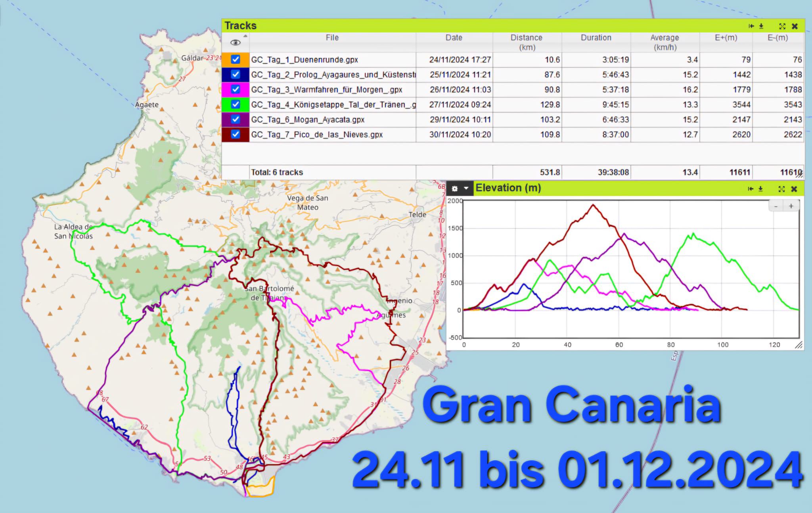Viewport: 812px width, 513px height.
Task: Sort tracks by Date column header
Action: [454, 38]
